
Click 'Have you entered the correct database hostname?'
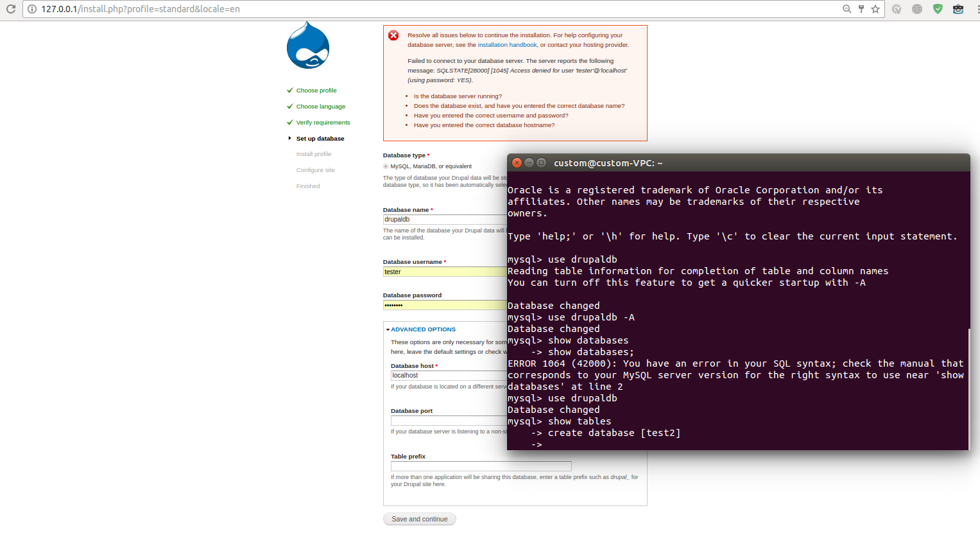coord(484,125)
